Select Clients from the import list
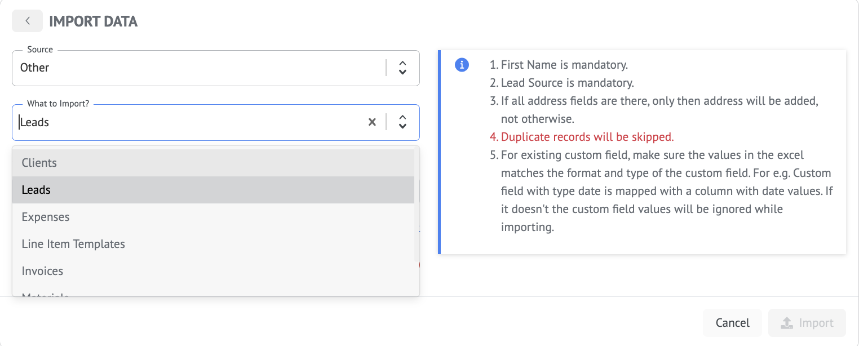868x346 pixels. click(x=39, y=163)
